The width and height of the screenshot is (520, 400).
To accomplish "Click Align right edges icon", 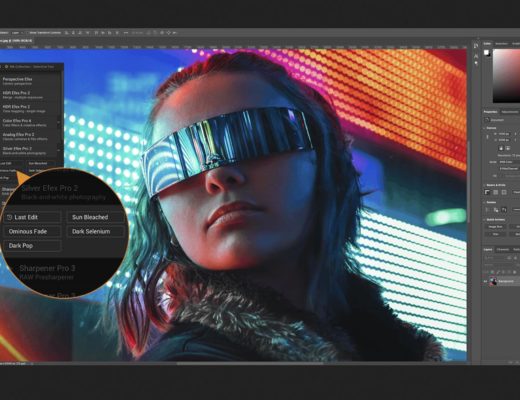I will pos(80,33).
